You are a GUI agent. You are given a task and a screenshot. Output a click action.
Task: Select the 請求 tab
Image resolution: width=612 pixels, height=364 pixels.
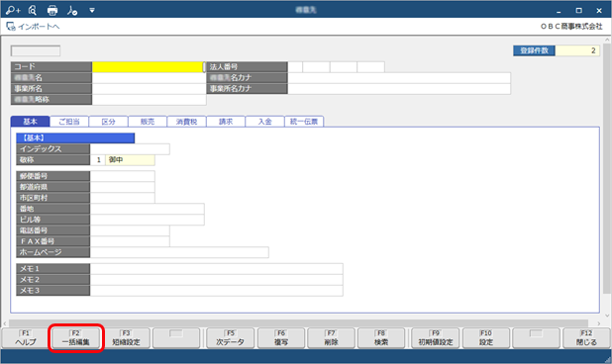coord(226,122)
